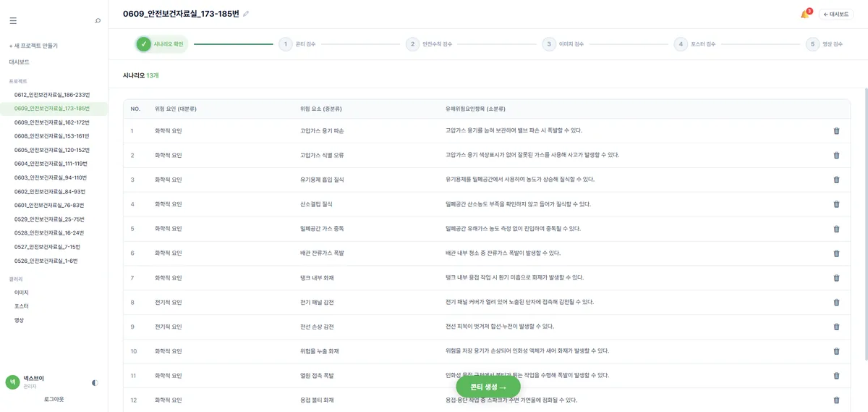Open project 0602_안전보건자료실_84-93번

tap(54, 192)
